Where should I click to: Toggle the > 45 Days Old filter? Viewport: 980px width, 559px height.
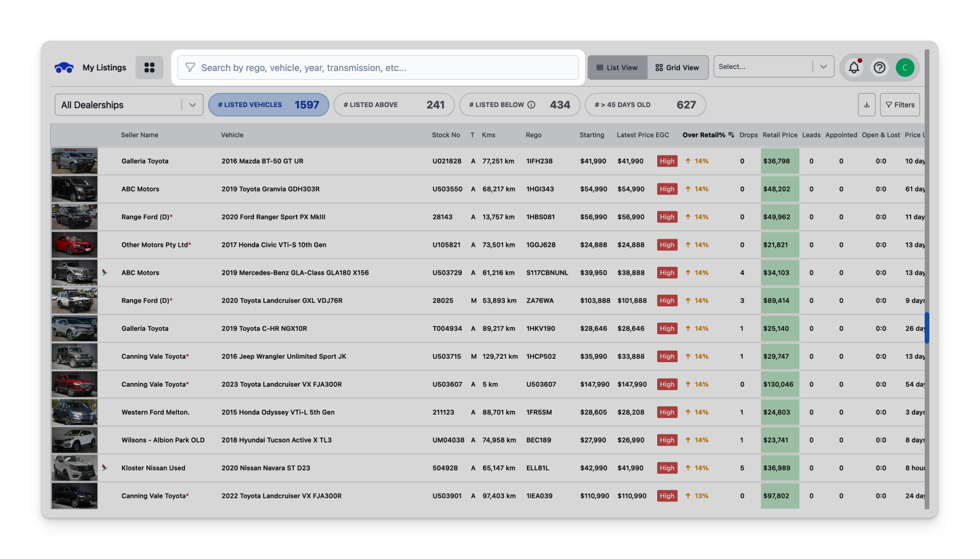click(x=645, y=105)
